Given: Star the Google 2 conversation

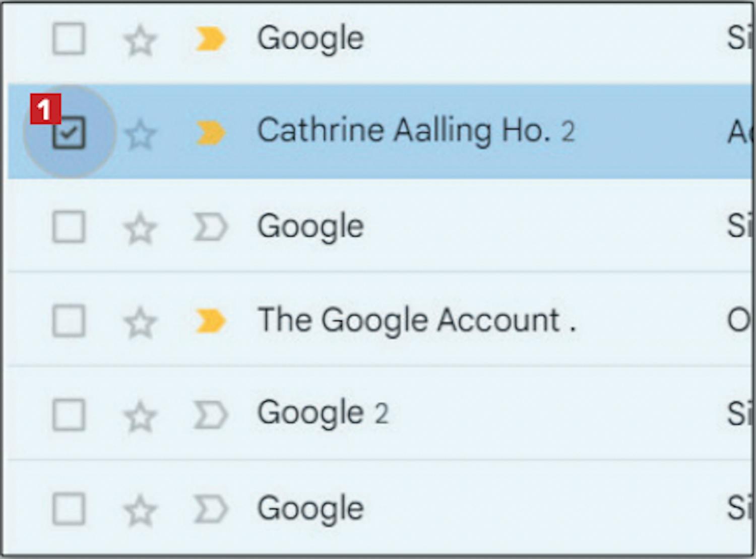Looking at the screenshot, I should [x=140, y=416].
